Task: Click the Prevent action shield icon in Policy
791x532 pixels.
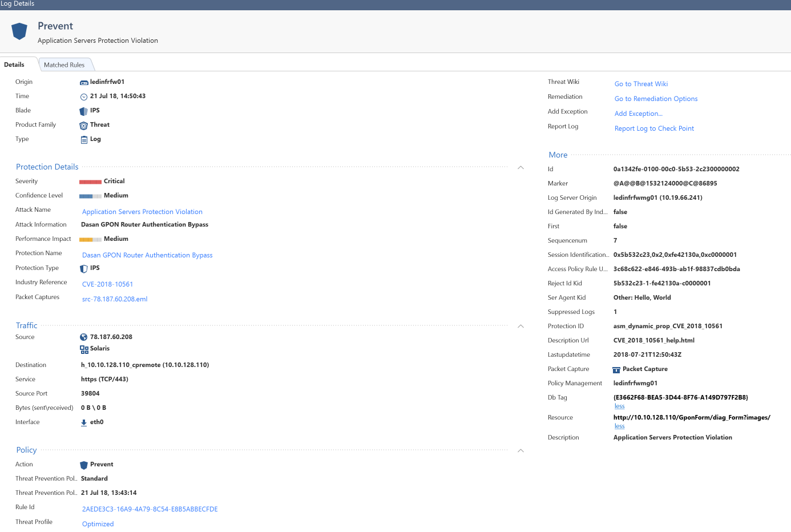Action: tap(84, 465)
